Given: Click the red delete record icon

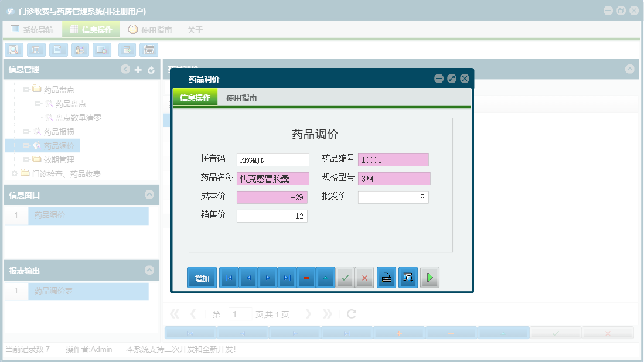Looking at the screenshot, I should (306, 277).
